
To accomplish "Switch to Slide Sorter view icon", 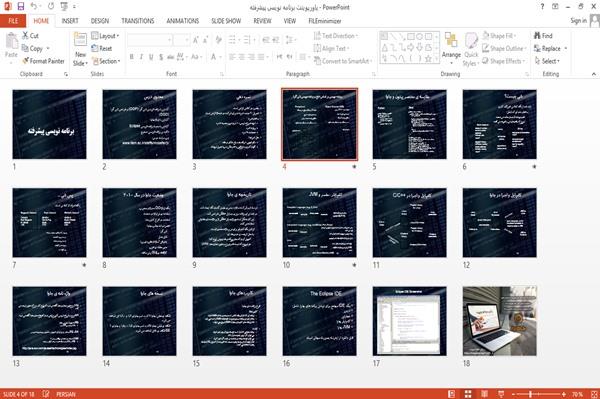I will point(468,394).
